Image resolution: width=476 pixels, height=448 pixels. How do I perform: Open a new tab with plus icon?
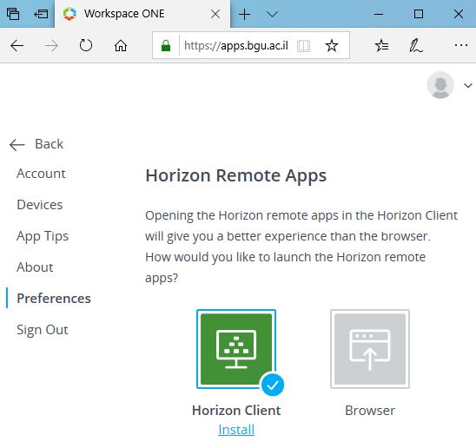tap(244, 14)
